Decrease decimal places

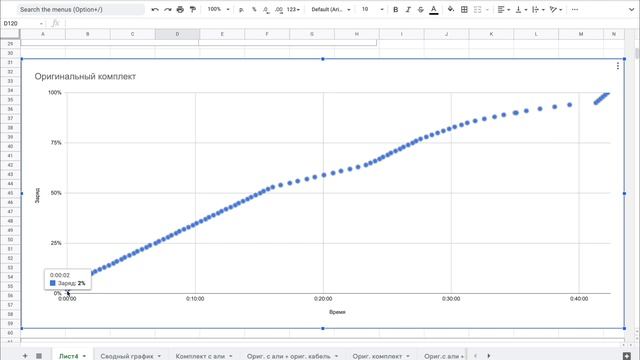pos(266,9)
